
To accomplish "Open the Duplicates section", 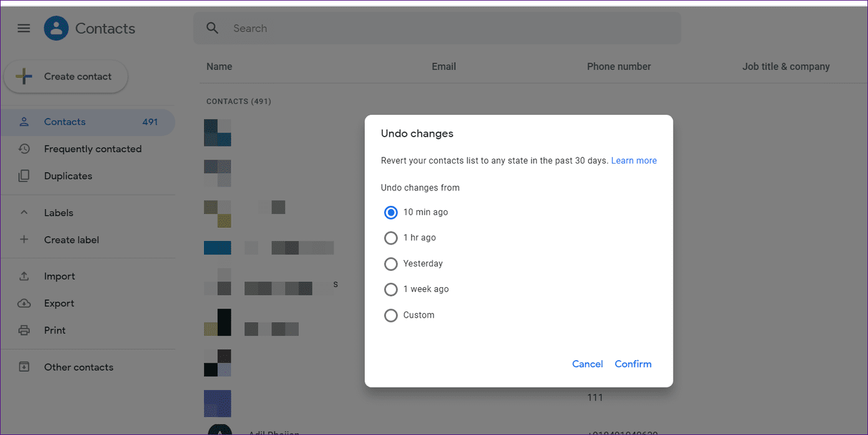I will pos(69,175).
